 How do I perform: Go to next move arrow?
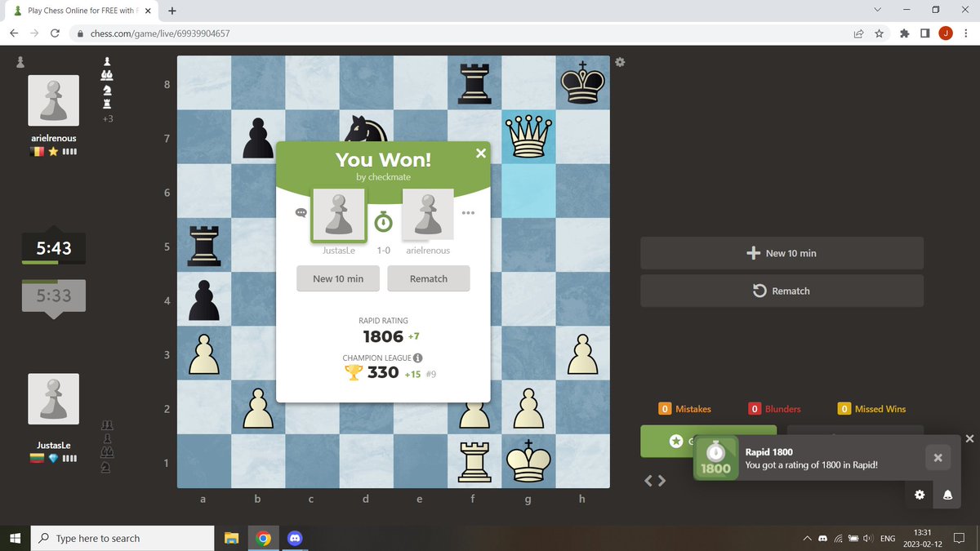(x=661, y=481)
